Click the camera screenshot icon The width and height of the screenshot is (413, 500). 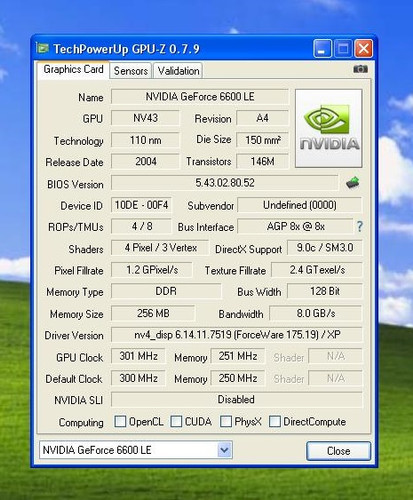[x=360, y=69]
